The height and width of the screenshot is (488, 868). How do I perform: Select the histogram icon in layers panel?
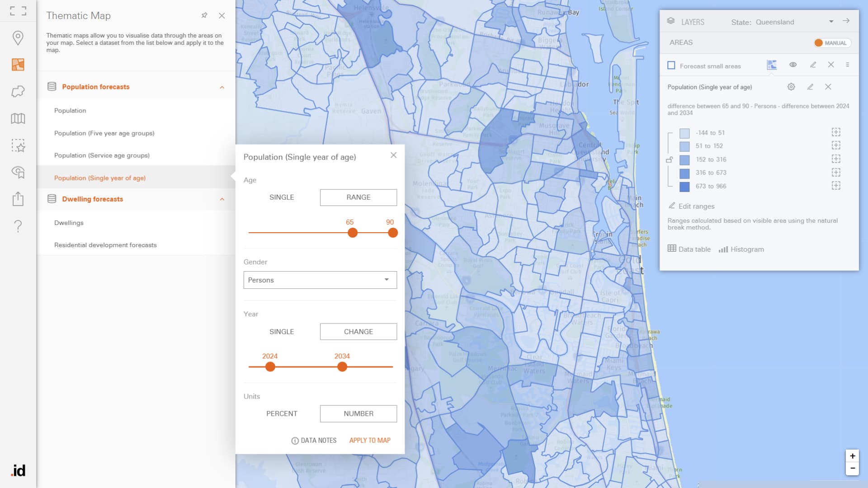click(723, 249)
